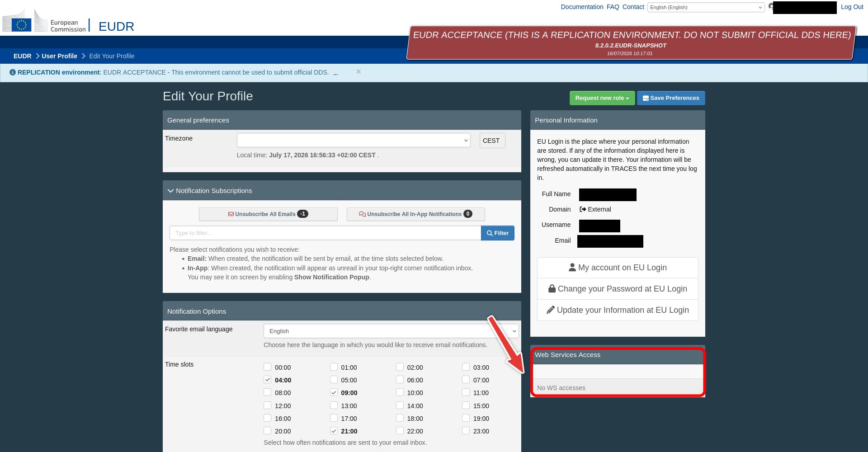Open the FAQ link
868x452 pixels.
(x=613, y=7)
